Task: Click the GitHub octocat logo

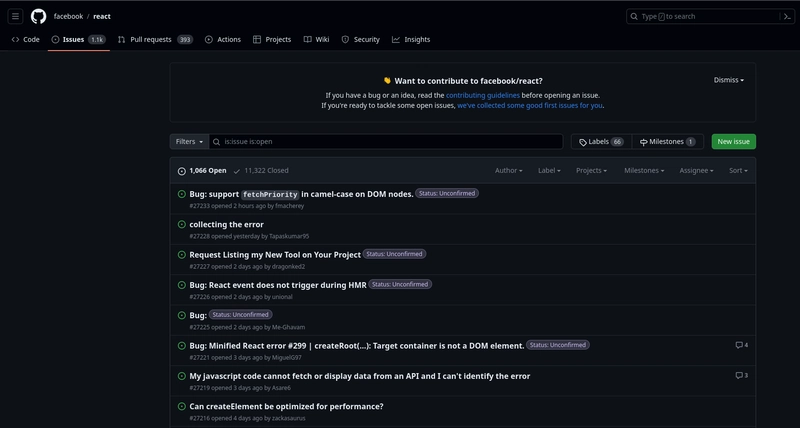Action: (x=38, y=16)
